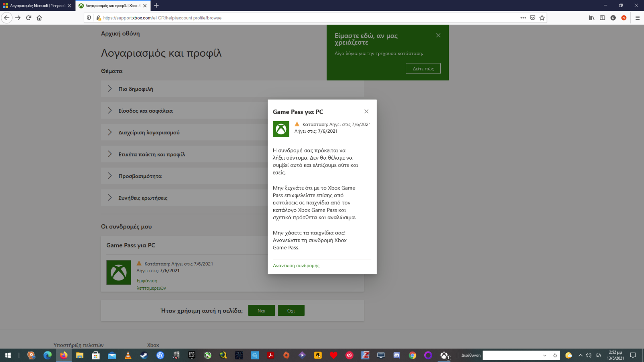Close the Xbox support browser tab
The height and width of the screenshot is (362, 644).
tap(145, 6)
